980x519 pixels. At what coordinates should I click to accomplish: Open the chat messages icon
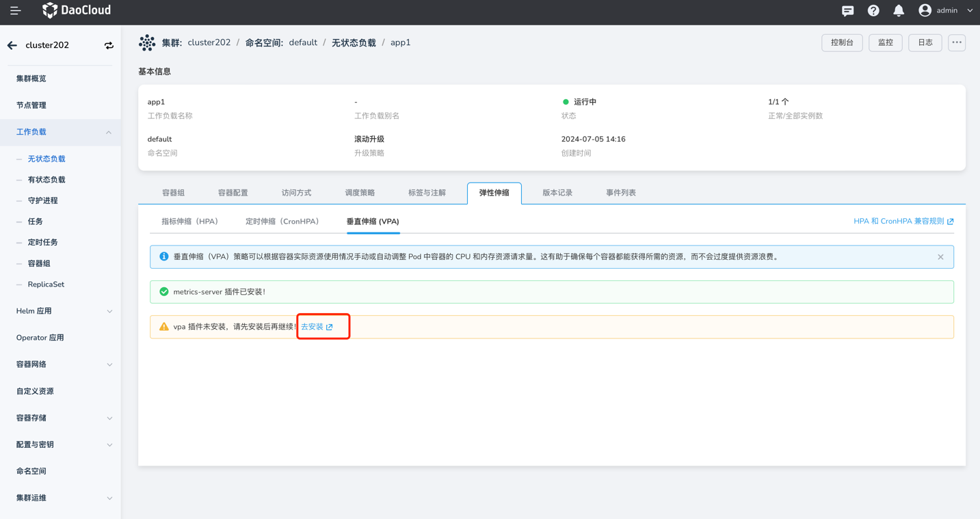847,10
